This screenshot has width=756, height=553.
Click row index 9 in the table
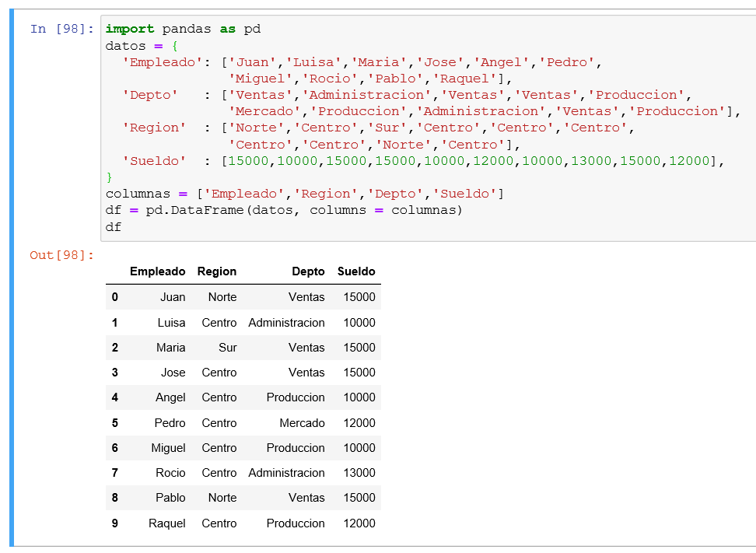115,523
